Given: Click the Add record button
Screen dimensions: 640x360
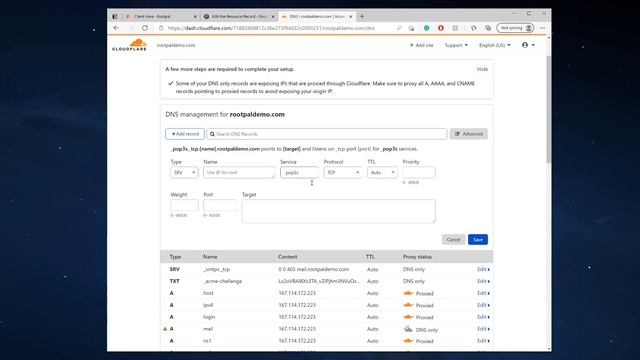Looking at the screenshot, I should coord(185,134).
